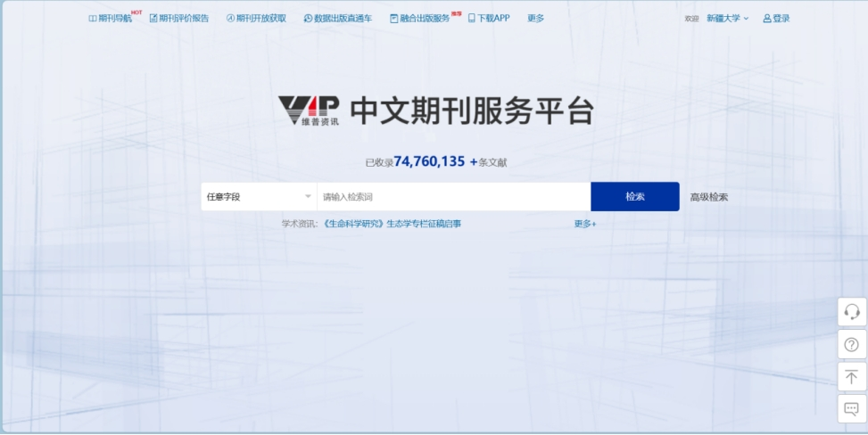This screenshot has height=435, width=868.
Task: Expand the 更多 top menu
Action: click(535, 18)
